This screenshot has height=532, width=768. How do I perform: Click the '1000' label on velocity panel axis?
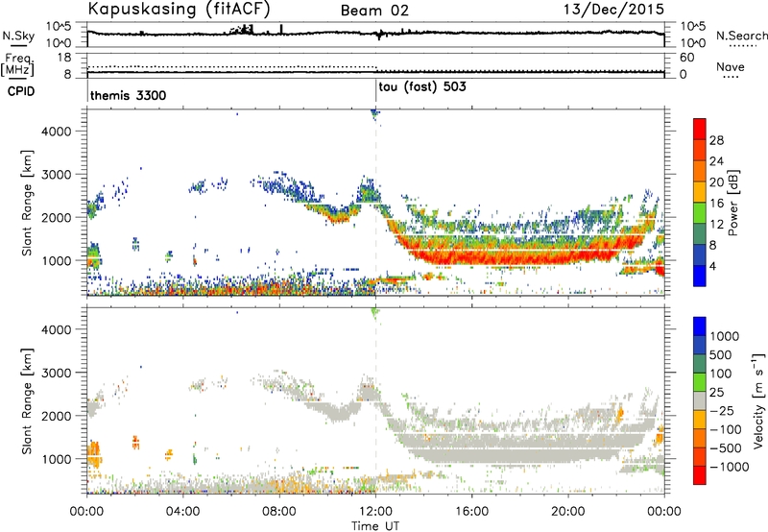(57, 459)
